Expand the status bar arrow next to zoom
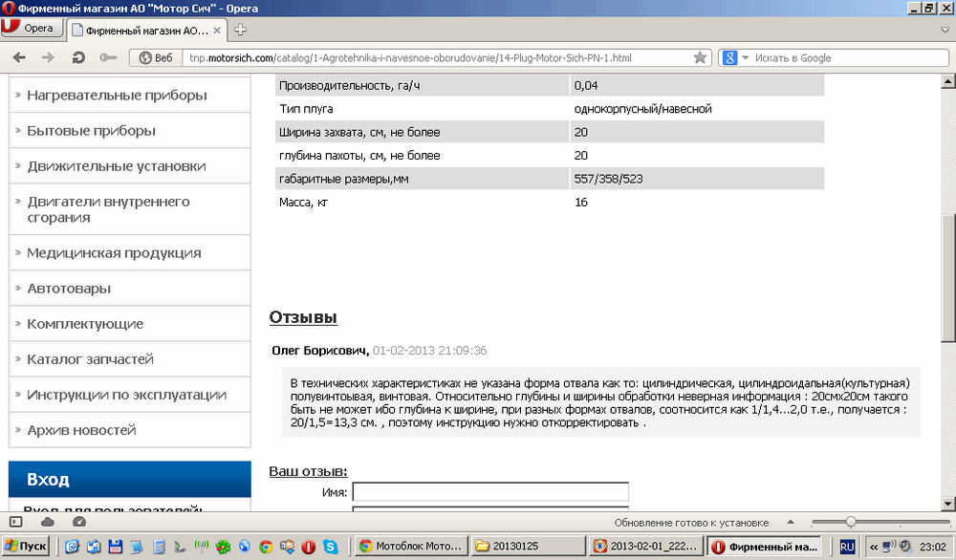This screenshot has width=956, height=560. click(791, 522)
